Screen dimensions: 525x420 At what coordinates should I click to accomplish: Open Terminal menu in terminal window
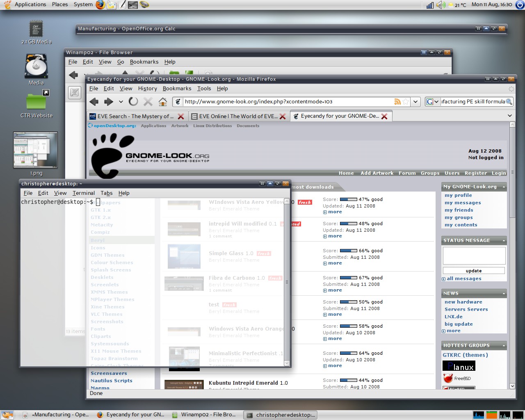(x=84, y=193)
